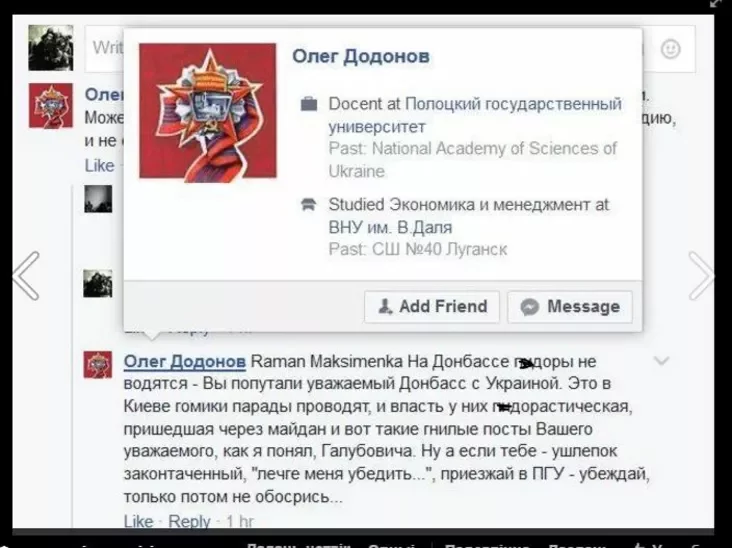Click the Message button
The height and width of the screenshot is (548, 732).
(x=570, y=307)
